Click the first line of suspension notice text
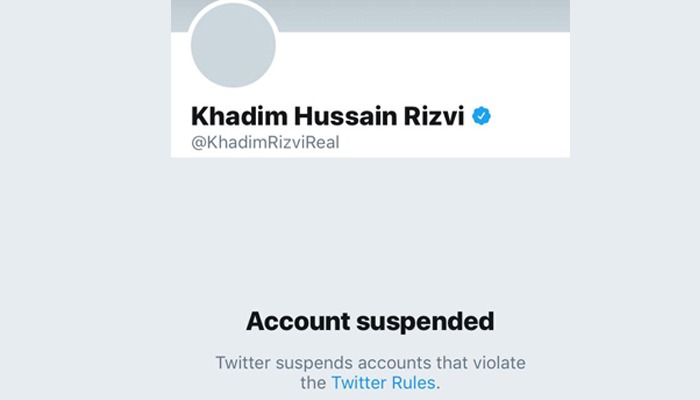Viewport: 700px width, 400px height. coord(371,362)
